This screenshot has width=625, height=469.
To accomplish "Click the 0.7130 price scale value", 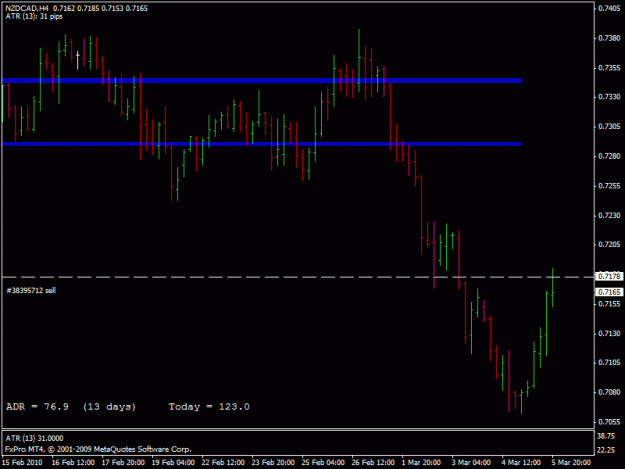I will 609,333.
